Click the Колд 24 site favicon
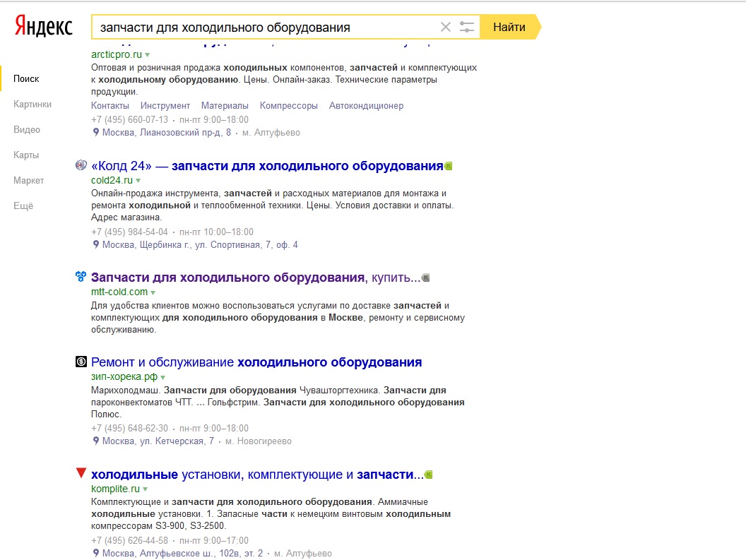 pos(81,165)
